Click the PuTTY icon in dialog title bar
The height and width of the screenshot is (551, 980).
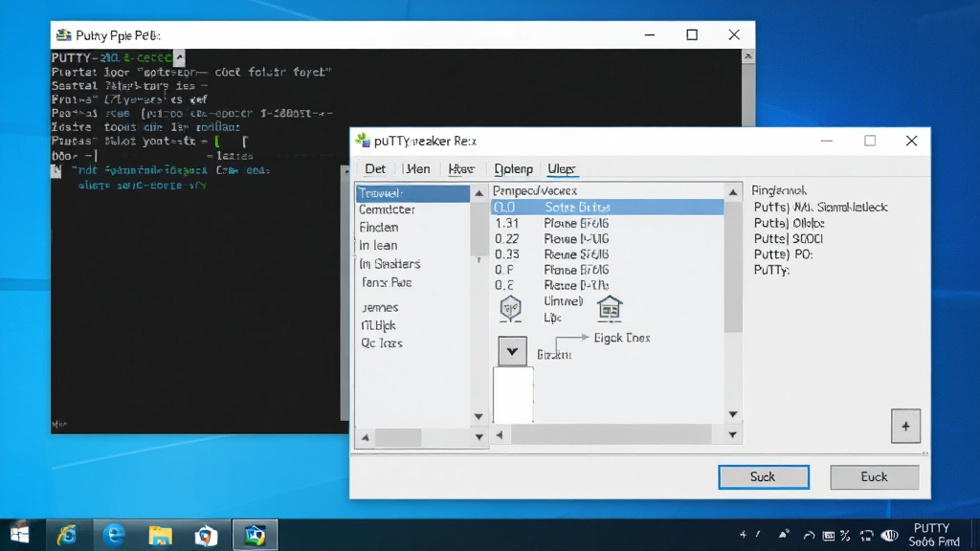coord(363,141)
